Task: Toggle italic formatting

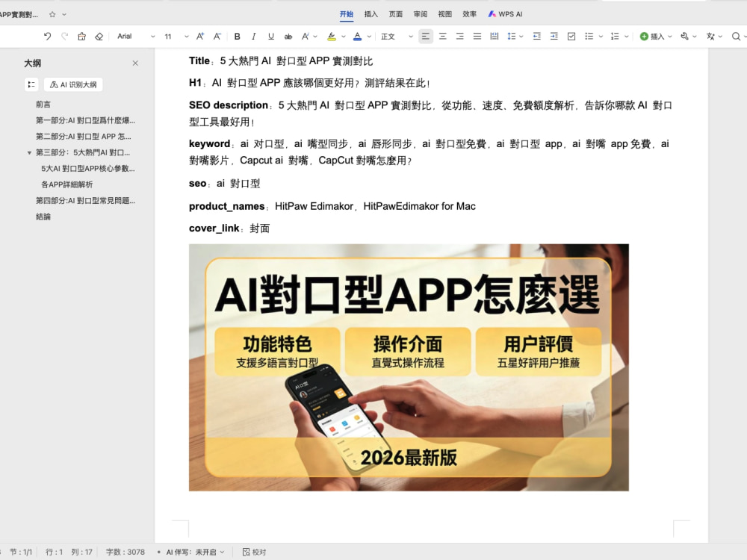Action: point(253,36)
